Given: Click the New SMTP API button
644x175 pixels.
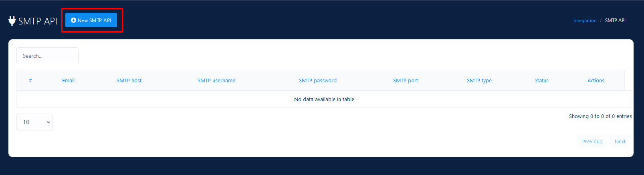Looking at the screenshot, I should pyautogui.click(x=91, y=20).
